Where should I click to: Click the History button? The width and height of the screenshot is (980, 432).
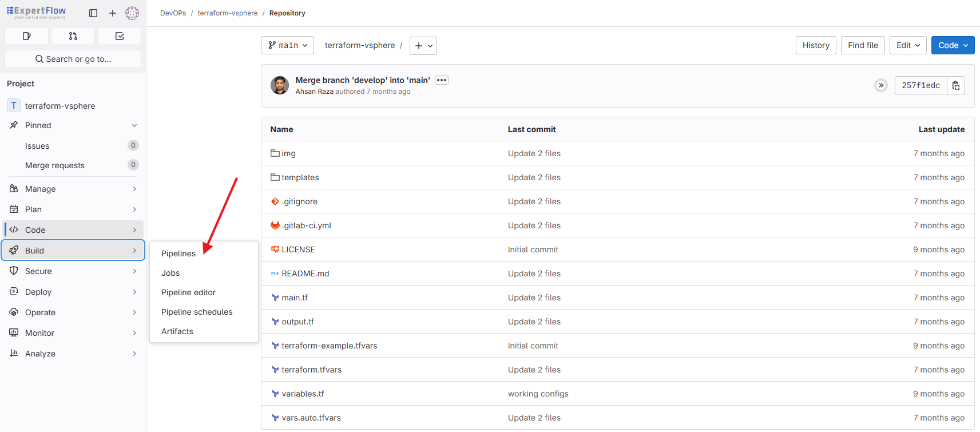(x=816, y=45)
